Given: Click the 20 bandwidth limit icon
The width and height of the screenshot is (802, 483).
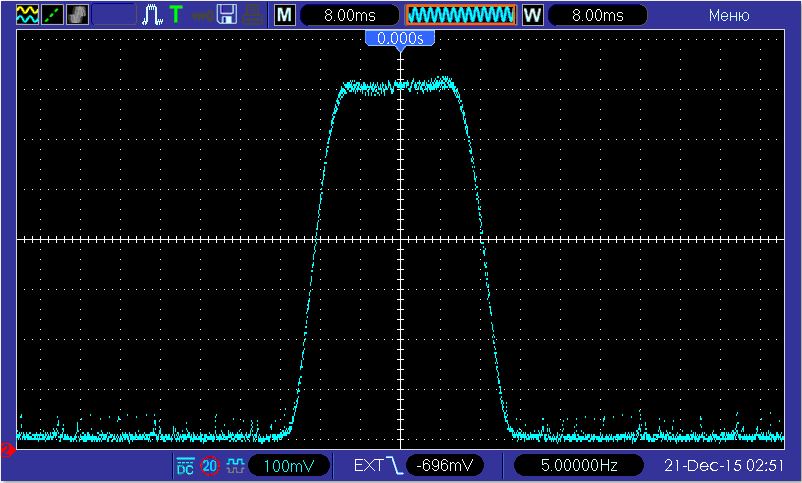Looking at the screenshot, I should [x=210, y=466].
